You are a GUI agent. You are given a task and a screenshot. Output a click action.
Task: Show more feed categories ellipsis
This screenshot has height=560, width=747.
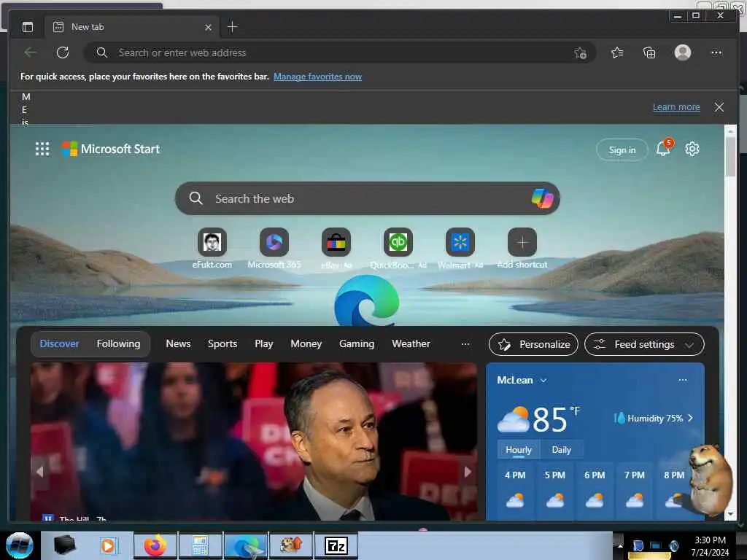pos(465,344)
